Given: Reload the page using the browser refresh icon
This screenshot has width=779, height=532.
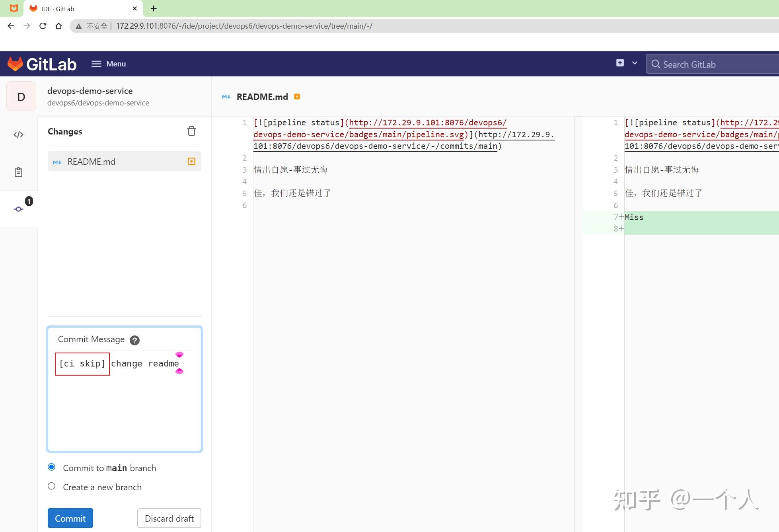Looking at the screenshot, I should tap(43, 26).
